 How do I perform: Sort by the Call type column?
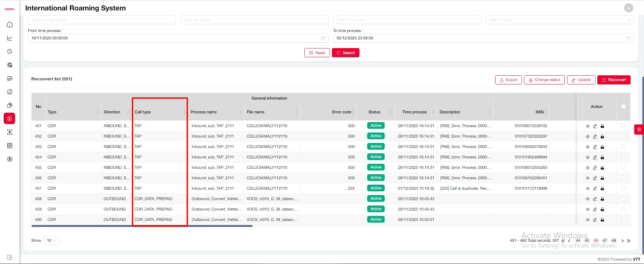pyautogui.click(x=184, y=112)
